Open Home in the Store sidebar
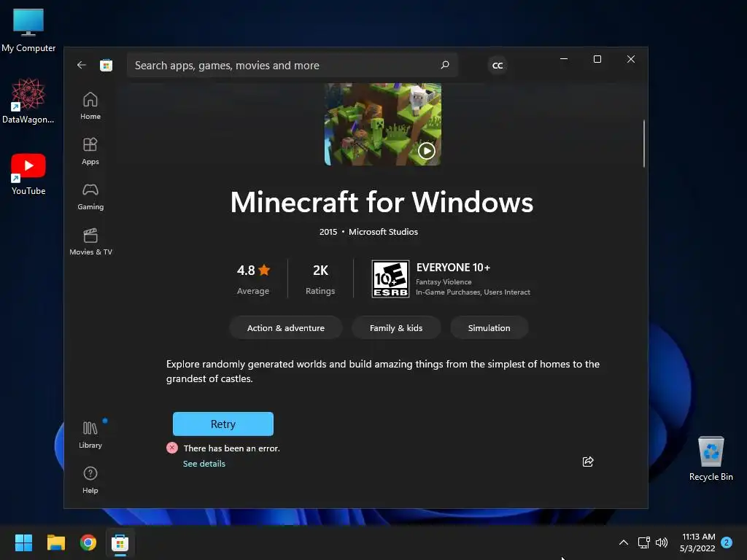Image resolution: width=747 pixels, height=560 pixels. click(x=90, y=106)
